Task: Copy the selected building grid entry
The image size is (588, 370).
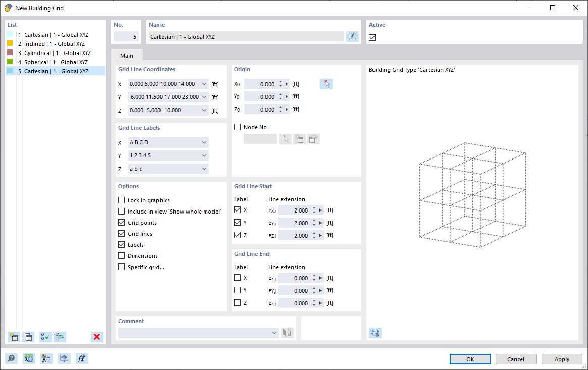Action: pyautogui.click(x=28, y=337)
